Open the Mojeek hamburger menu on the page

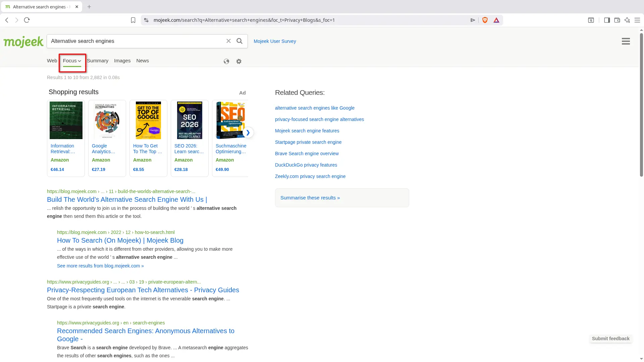626,41
